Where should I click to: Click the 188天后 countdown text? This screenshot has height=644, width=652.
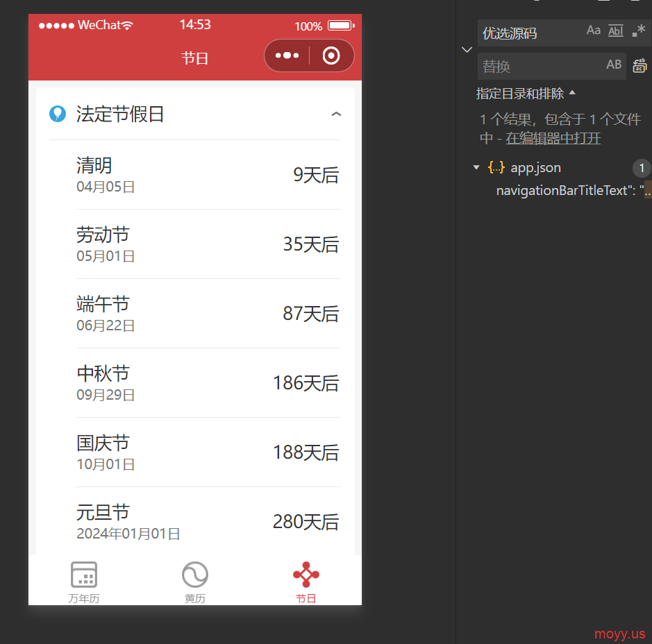point(306,452)
